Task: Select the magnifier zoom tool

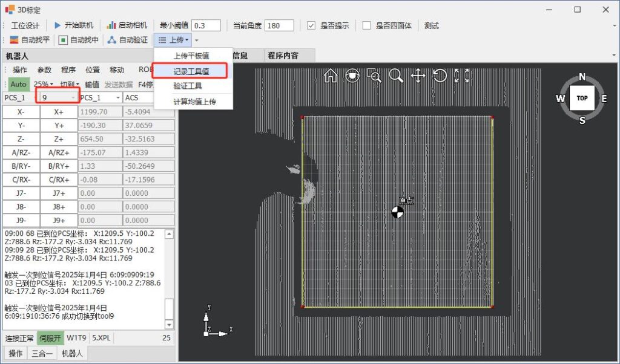Action: coord(396,76)
